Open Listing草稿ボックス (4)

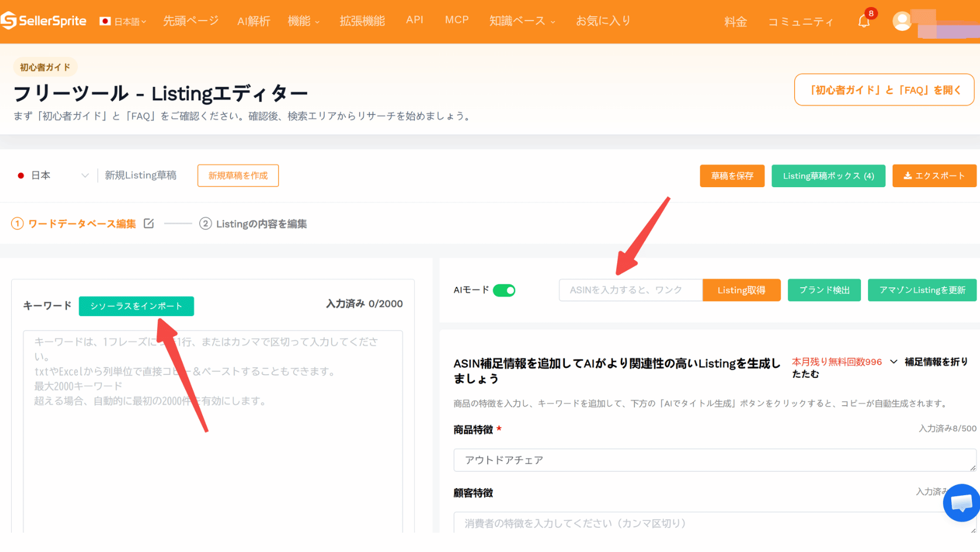[x=828, y=176]
